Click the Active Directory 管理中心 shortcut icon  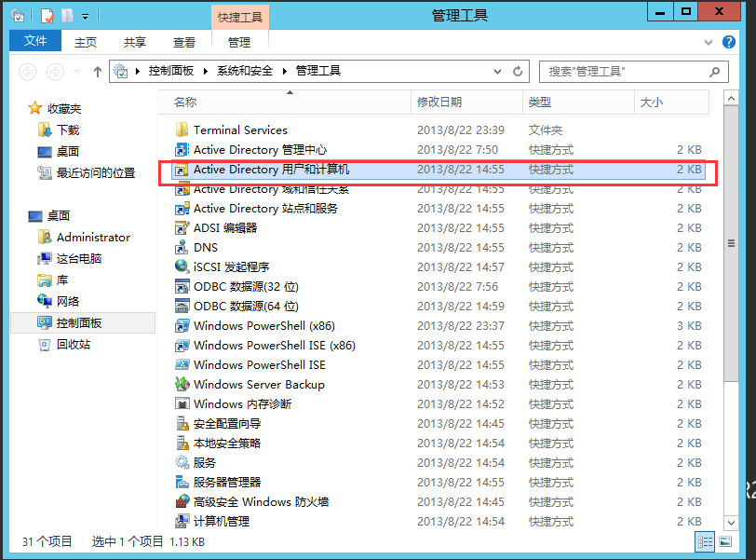click(182, 149)
